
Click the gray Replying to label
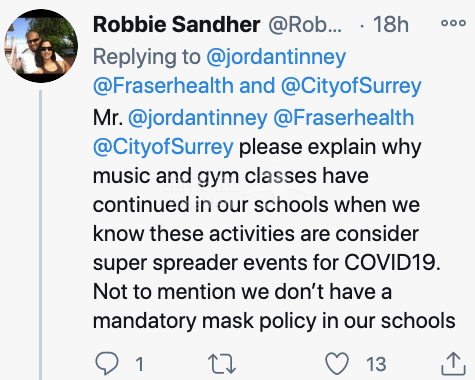[x=147, y=57]
